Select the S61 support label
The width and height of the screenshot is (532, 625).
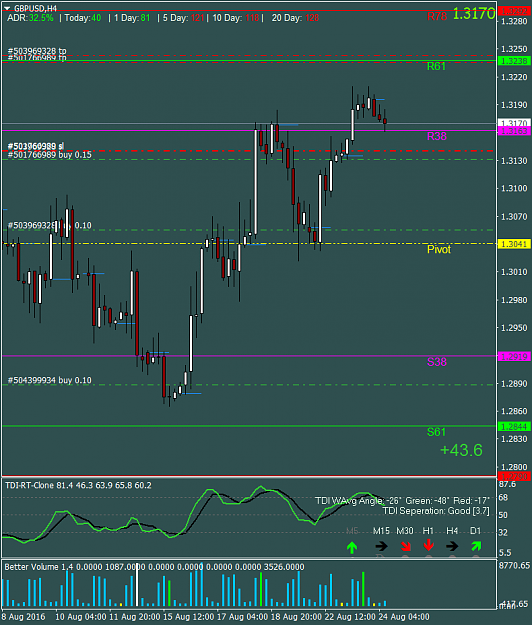pos(436,432)
